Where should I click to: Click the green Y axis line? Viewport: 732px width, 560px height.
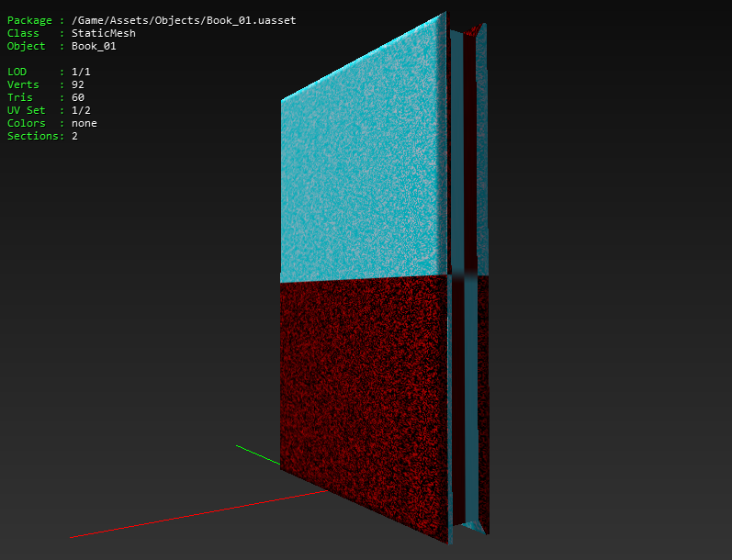(x=258, y=455)
